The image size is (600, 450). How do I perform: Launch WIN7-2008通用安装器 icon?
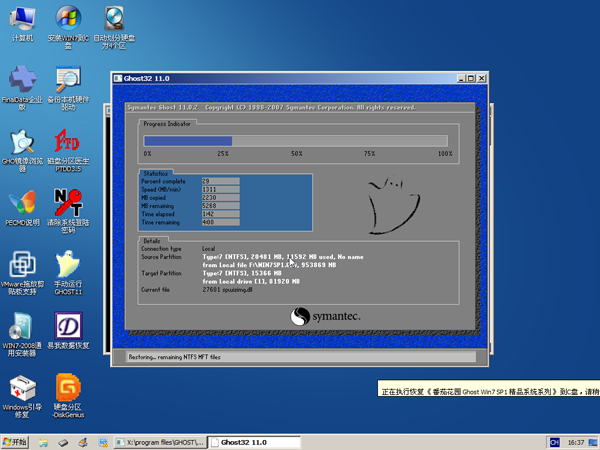(x=22, y=327)
